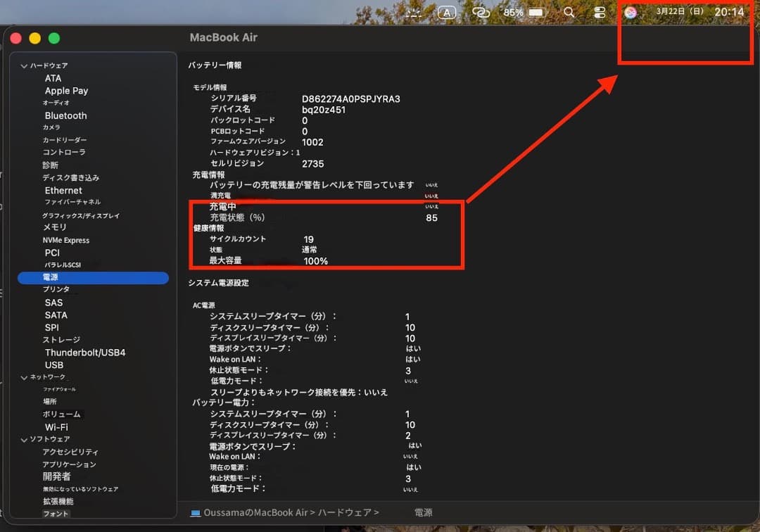Viewport: 760px width, 532px height.
Task: Select 無効になっているソフトウェア in the sidebar
Action: (80, 489)
